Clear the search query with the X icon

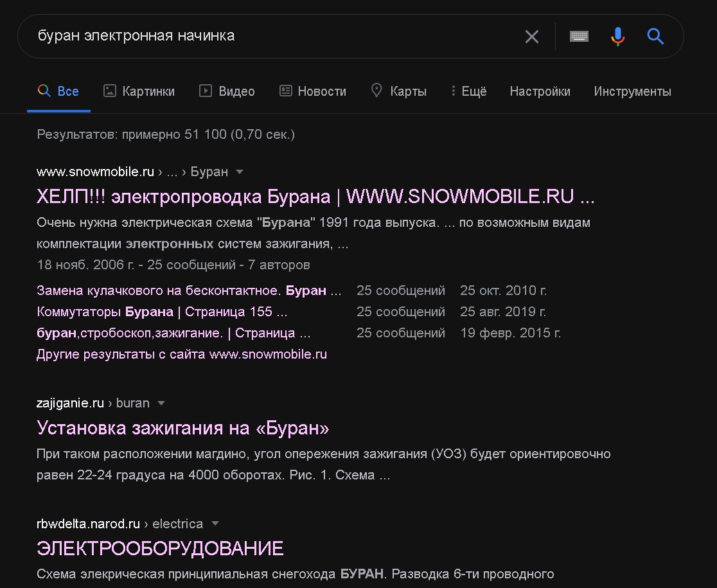pos(532,37)
